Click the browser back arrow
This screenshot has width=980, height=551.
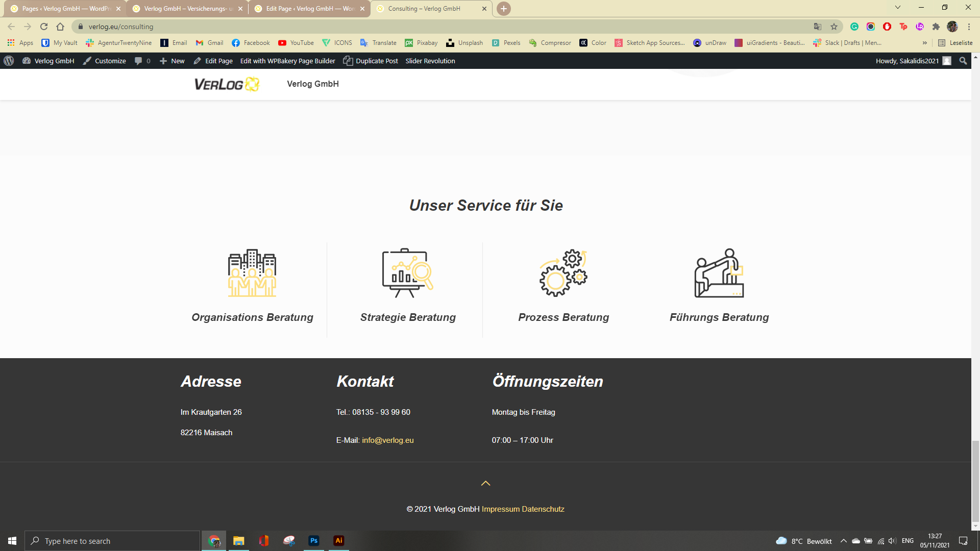pos(11,27)
